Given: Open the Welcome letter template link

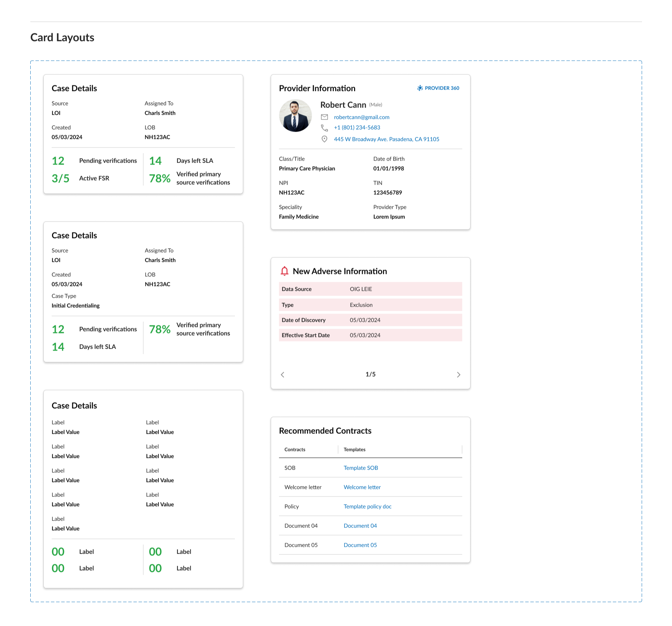Looking at the screenshot, I should (362, 487).
